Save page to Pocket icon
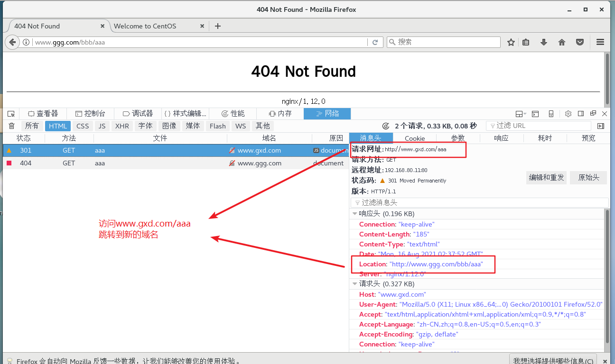615x364 pixels. pyautogui.click(x=580, y=42)
